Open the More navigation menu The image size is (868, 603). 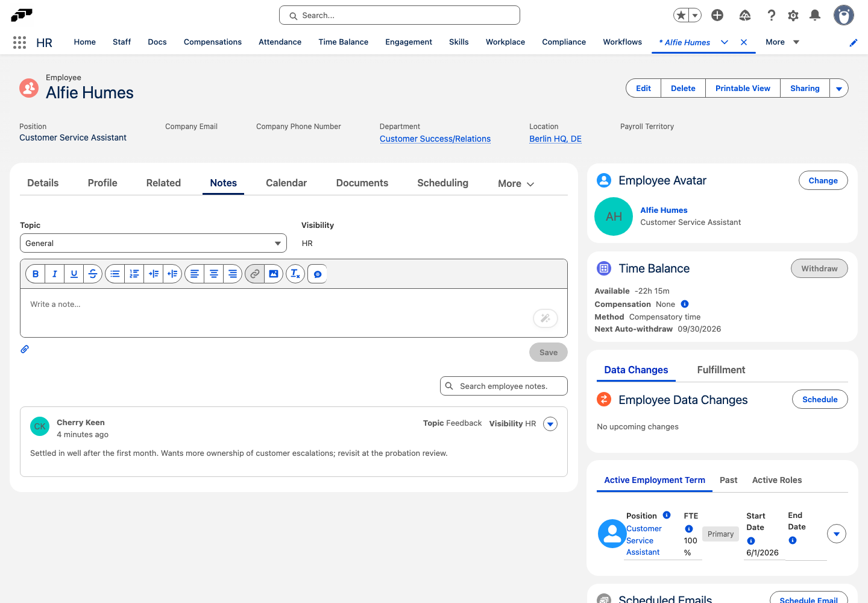(x=782, y=42)
